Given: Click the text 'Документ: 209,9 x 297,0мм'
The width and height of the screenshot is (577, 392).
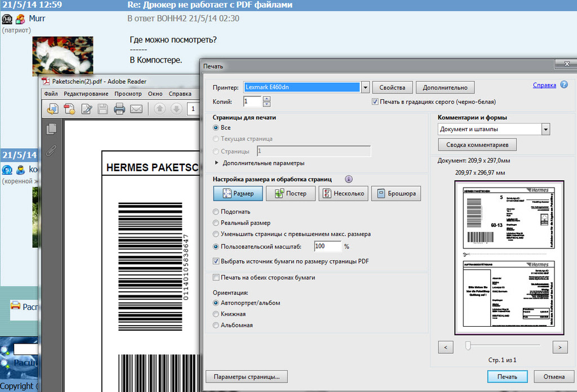Looking at the screenshot, I should [x=473, y=161].
